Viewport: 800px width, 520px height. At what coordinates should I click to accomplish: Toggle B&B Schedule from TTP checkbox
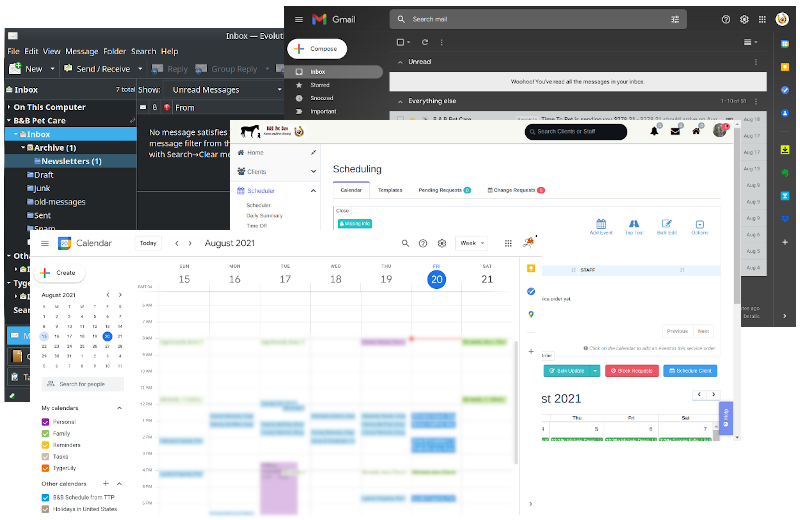(x=45, y=498)
